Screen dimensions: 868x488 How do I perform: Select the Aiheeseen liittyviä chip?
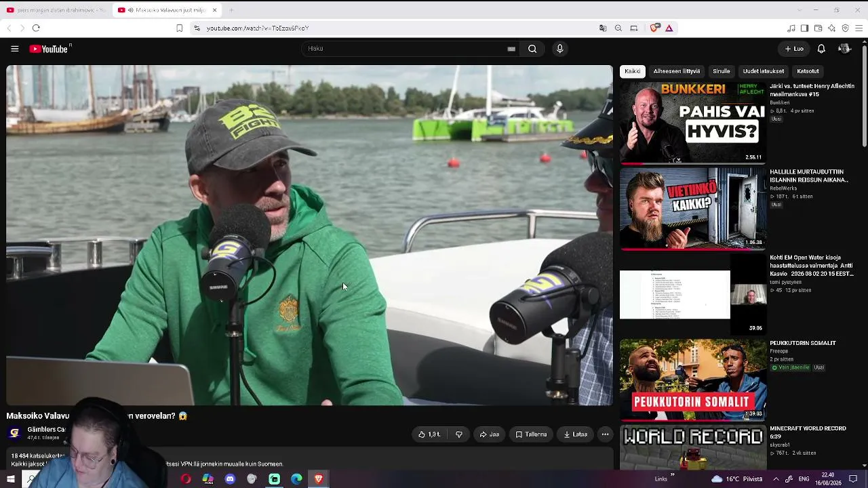click(x=677, y=71)
